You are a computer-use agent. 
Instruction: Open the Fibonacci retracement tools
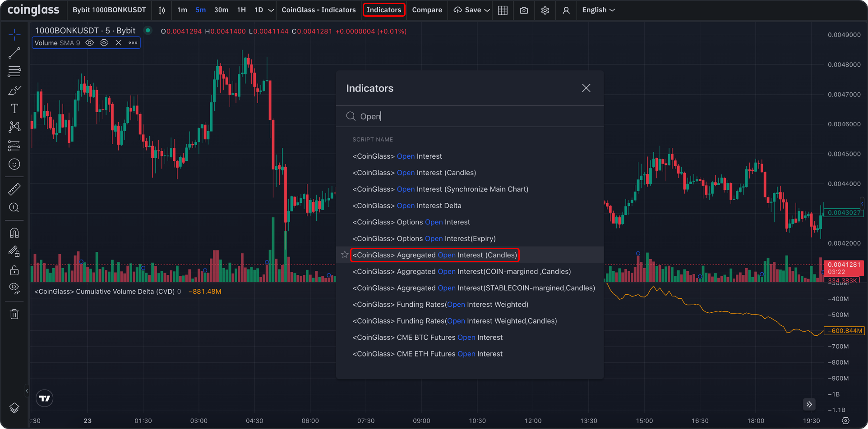14,71
